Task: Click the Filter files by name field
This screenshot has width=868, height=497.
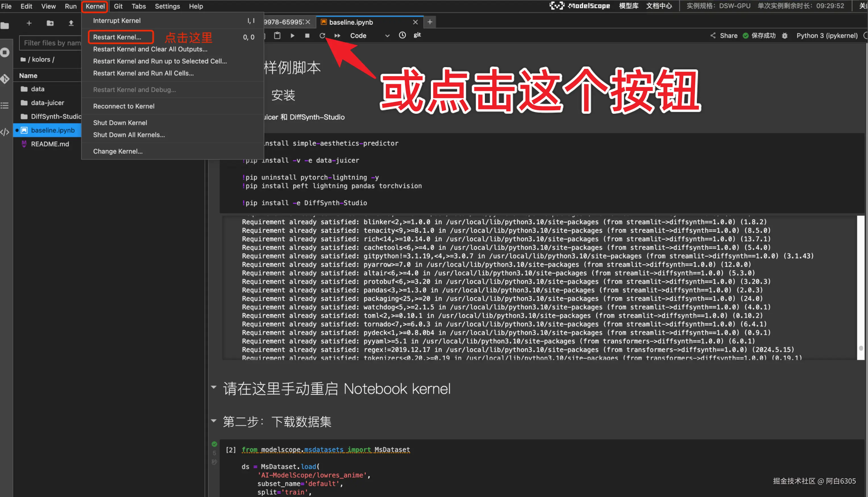Action: click(51, 43)
